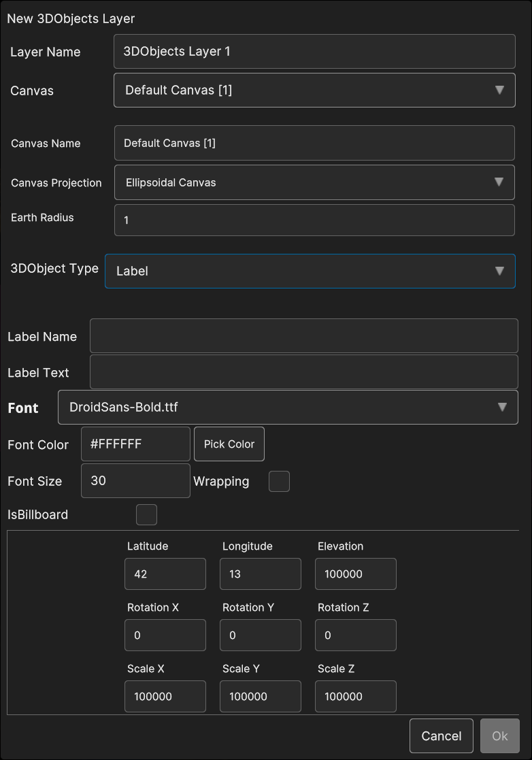Confirm with the Ok button
The image size is (532, 760).
click(x=499, y=736)
